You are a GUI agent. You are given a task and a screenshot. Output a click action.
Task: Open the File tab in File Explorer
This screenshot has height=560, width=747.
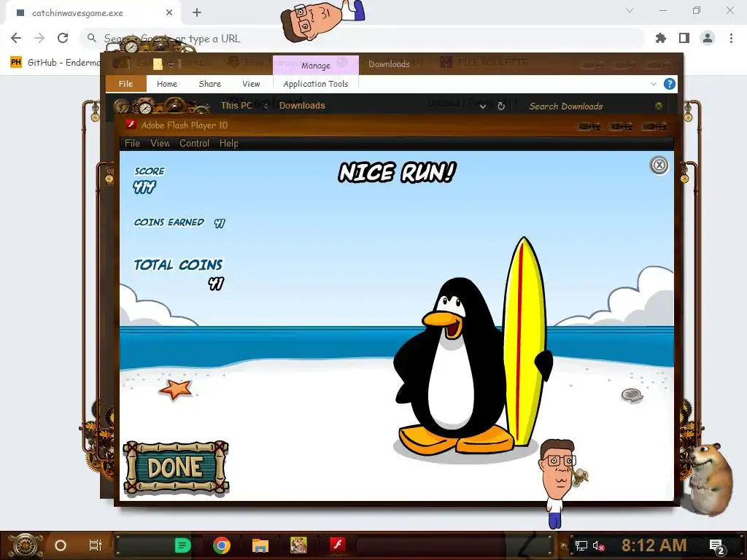click(125, 84)
